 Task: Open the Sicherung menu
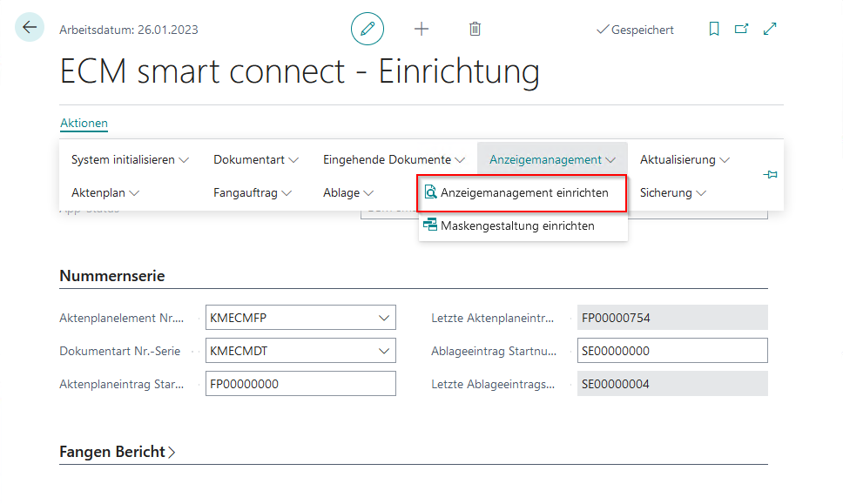pyautogui.click(x=672, y=193)
